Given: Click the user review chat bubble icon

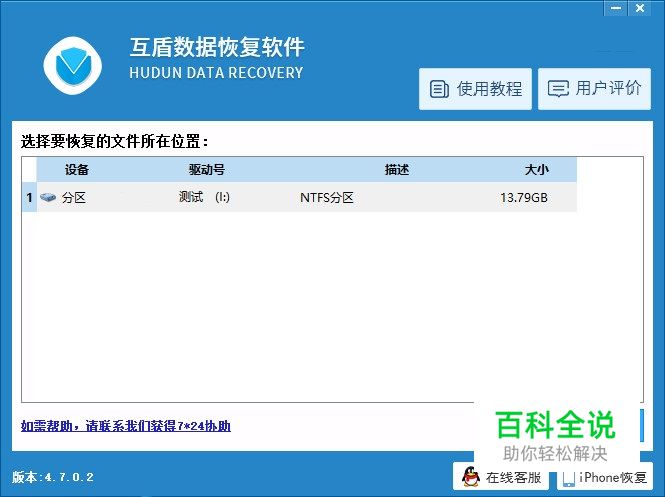Looking at the screenshot, I should click(x=558, y=89).
